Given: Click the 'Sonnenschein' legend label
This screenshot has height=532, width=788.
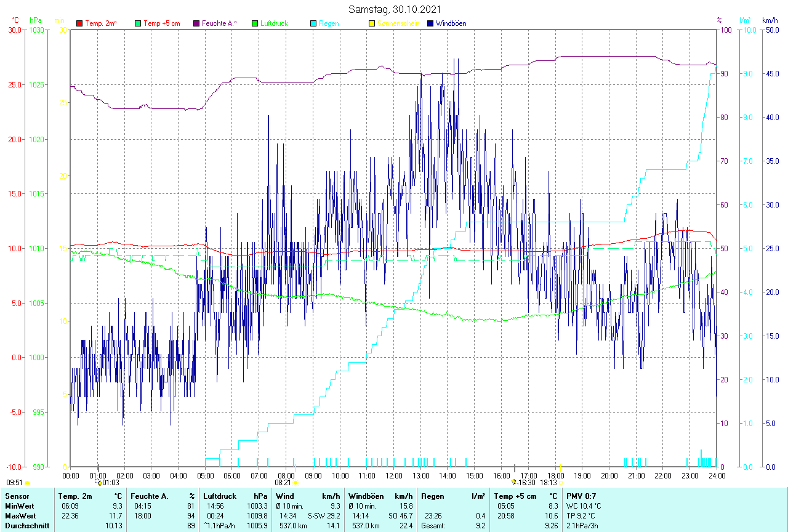Looking at the screenshot, I should pyautogui.click(x=398, y=23).
